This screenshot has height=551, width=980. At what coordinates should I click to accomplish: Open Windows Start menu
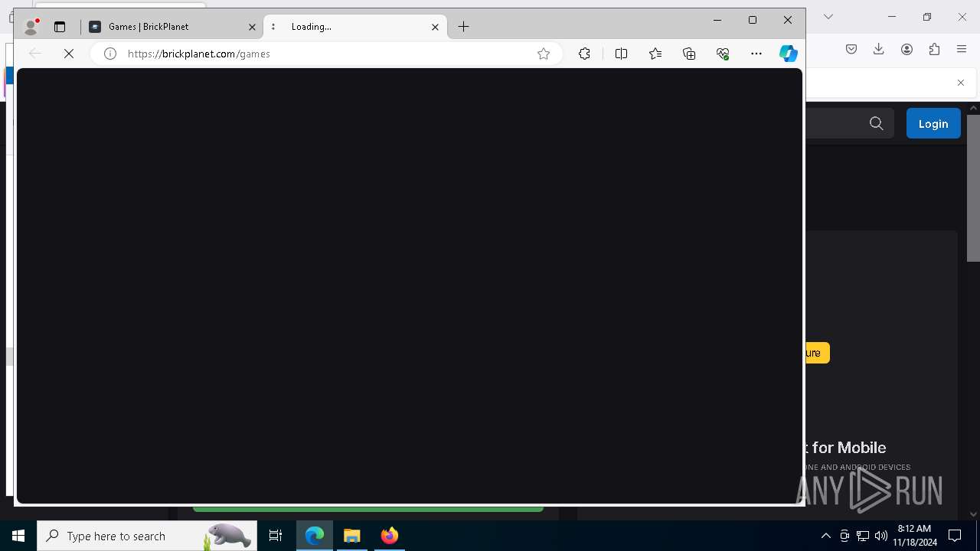pyautogui.click(x=18, y=536)
